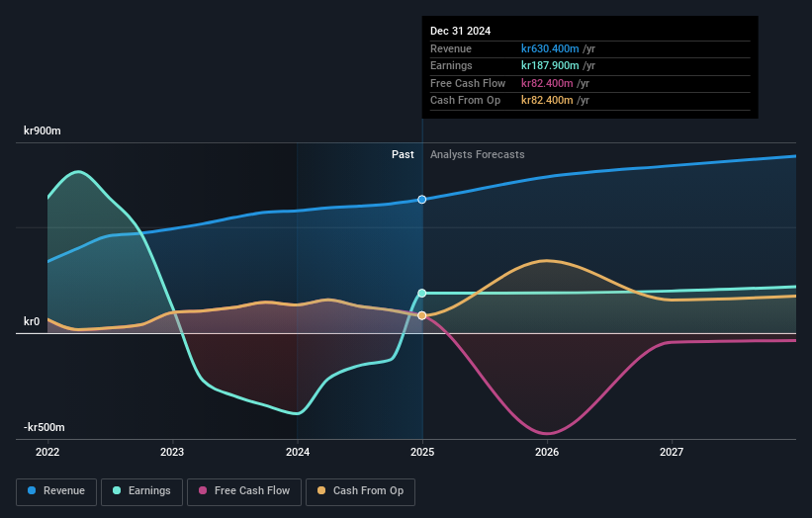
Task: Click the teal Earnings data point marker
Action: (422, 293)
